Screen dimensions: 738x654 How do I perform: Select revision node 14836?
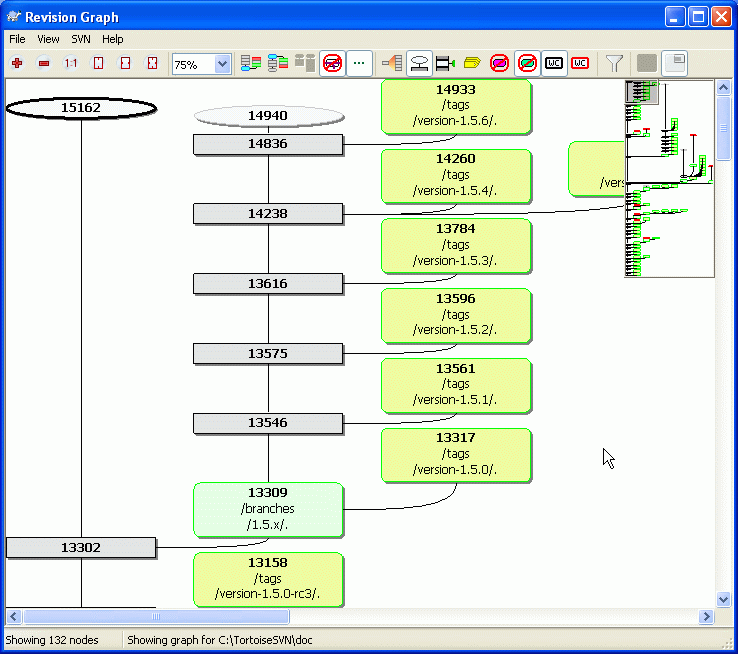(x=268, y=144)
